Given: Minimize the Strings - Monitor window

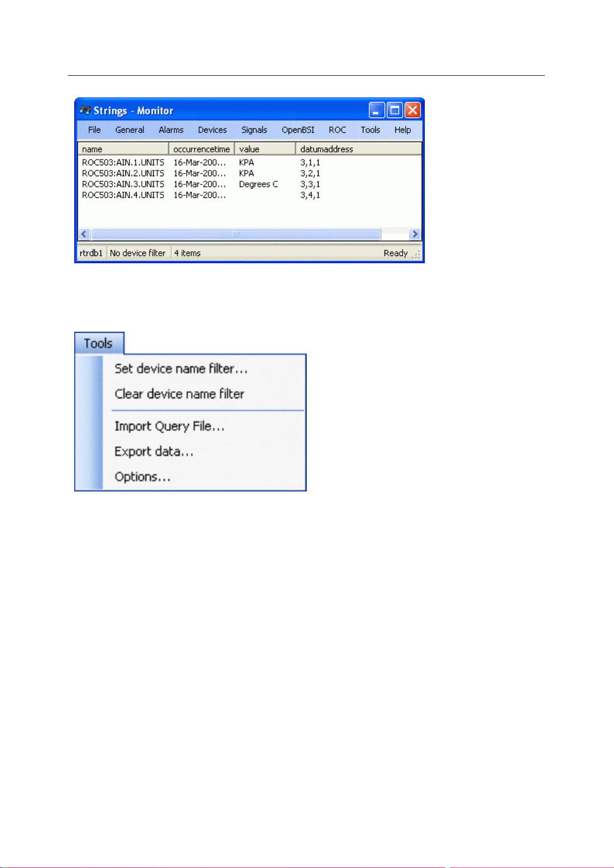Looking at the screenshot, I should click(377, 110).
